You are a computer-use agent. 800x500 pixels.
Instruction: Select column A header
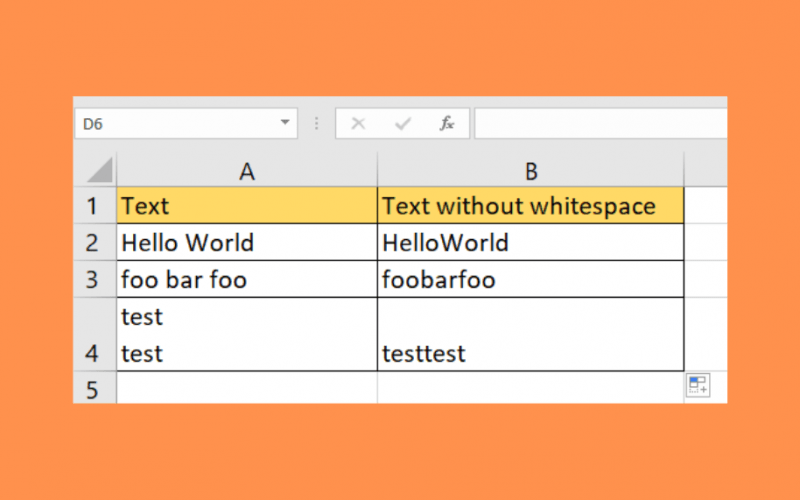247,170
